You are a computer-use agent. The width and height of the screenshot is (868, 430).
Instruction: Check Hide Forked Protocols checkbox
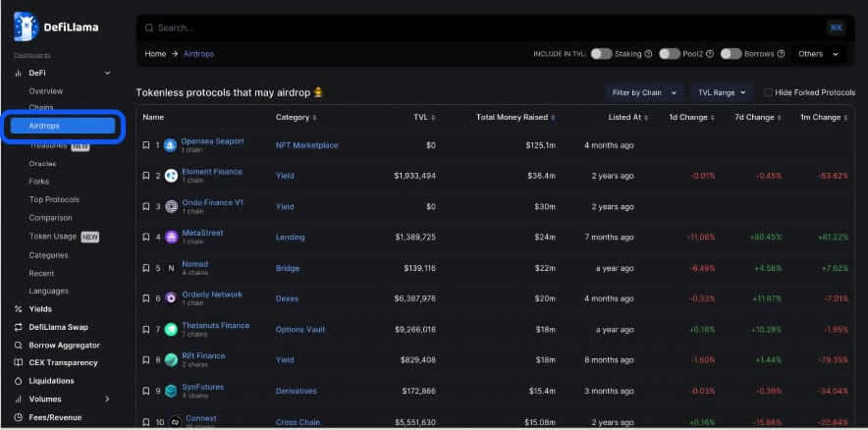click(x=769, y=92)
